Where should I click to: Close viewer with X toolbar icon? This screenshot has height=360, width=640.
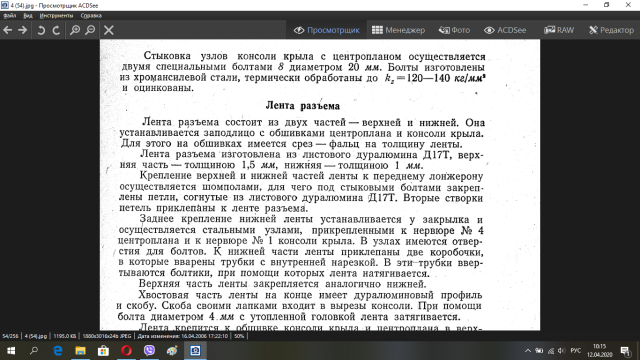tap(109, 30)
